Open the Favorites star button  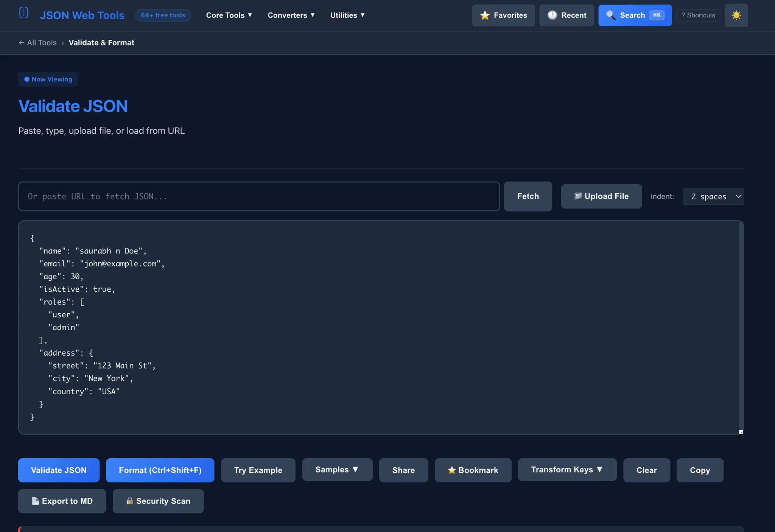(503, 16)
